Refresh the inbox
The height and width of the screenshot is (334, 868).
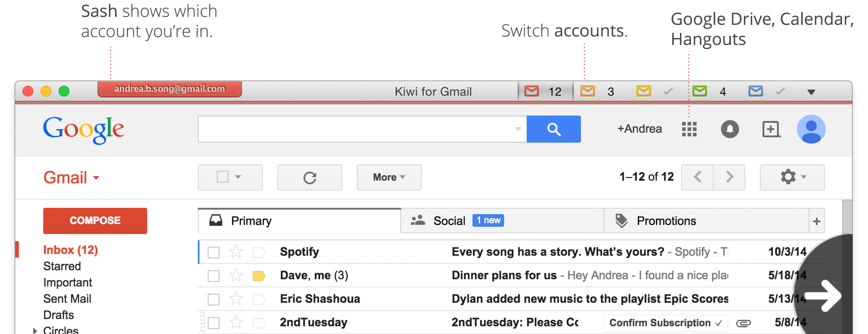click(x=310, y=177)
